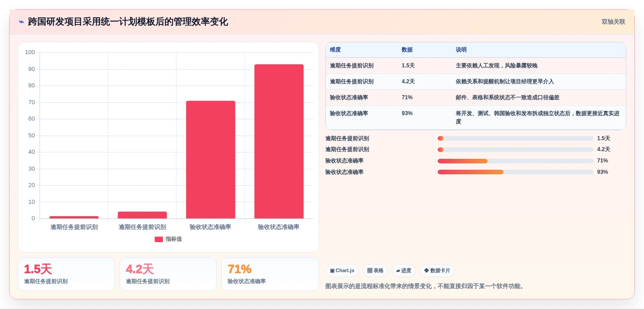Click the 进度 chip
644x309 pixels.
pyautogui.click(x=404, y=271)
